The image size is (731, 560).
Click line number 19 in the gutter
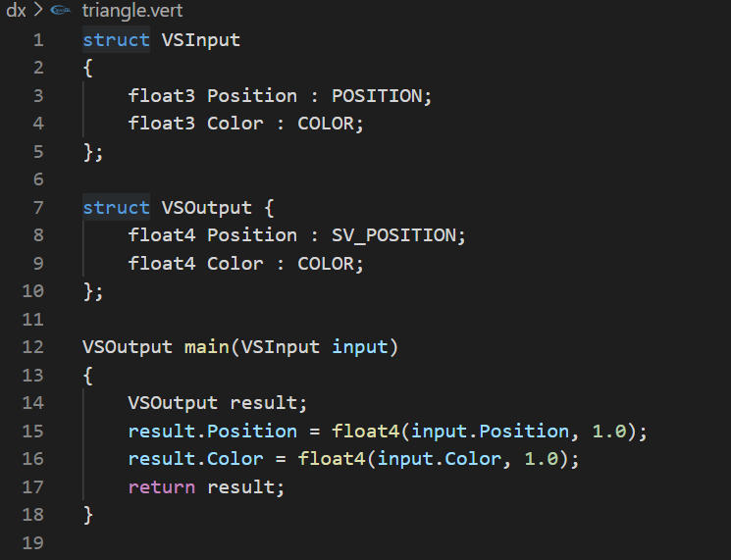33,542
